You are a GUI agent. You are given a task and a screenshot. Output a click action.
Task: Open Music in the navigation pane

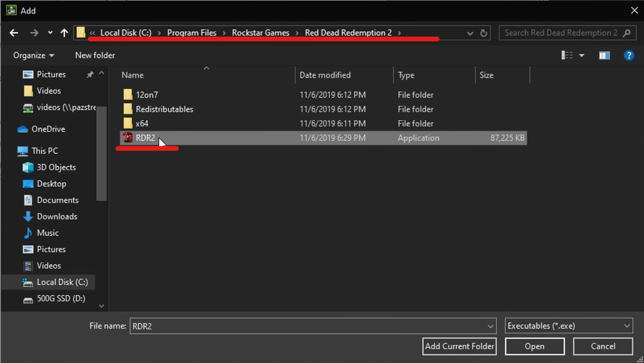[47, 233]
